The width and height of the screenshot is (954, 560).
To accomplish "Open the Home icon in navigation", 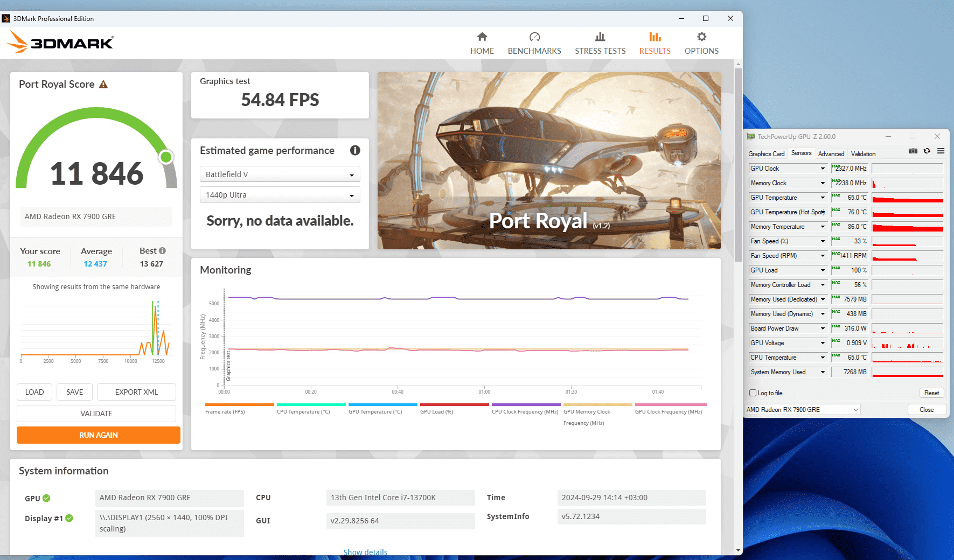I will [482, 37].
